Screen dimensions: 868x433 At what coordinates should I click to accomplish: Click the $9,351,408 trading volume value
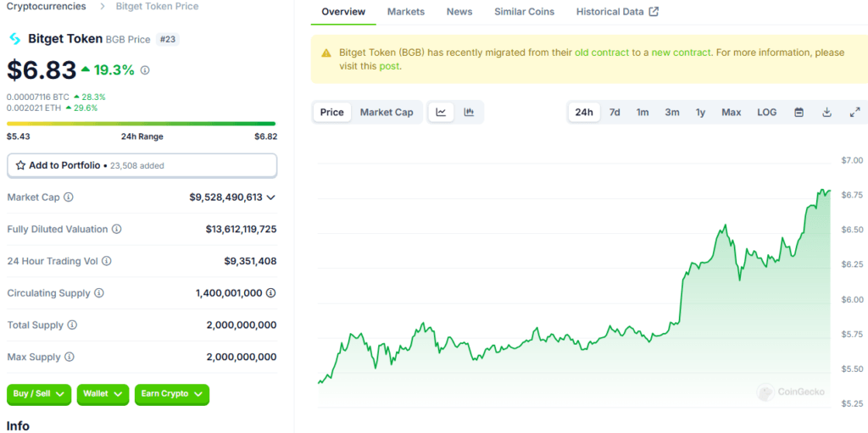click(250, 261)
